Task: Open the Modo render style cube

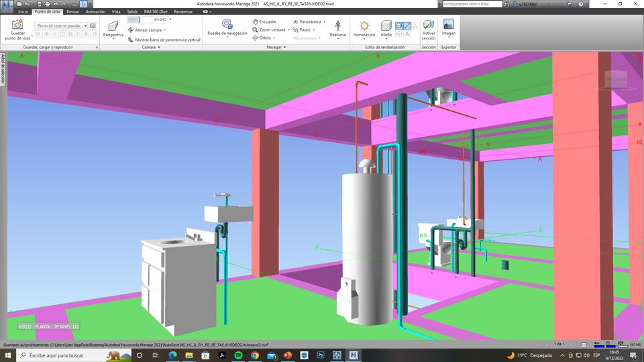Action: (x=386, y=25)
